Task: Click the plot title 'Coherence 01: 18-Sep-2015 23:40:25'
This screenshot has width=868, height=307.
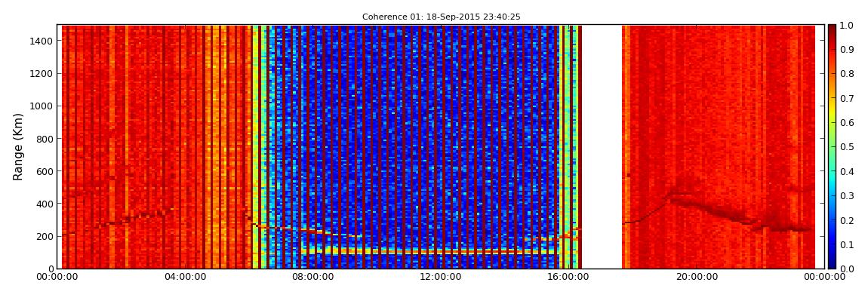Action: click(x=442, y=17)
